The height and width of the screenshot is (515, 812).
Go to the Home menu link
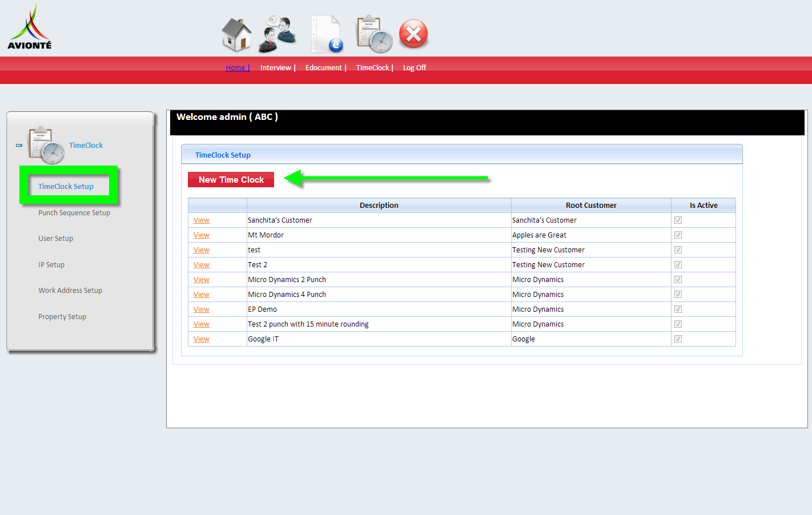[x=238, y=67]
